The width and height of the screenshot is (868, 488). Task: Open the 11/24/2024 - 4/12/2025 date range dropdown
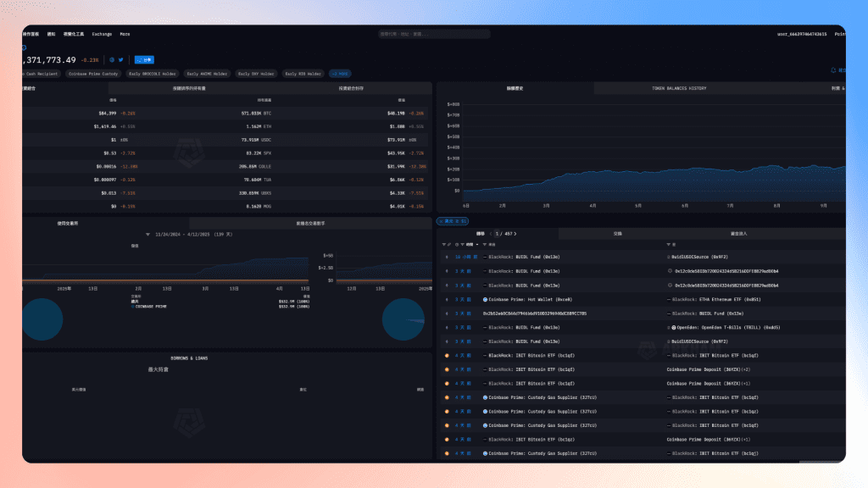tap(189, 235)
